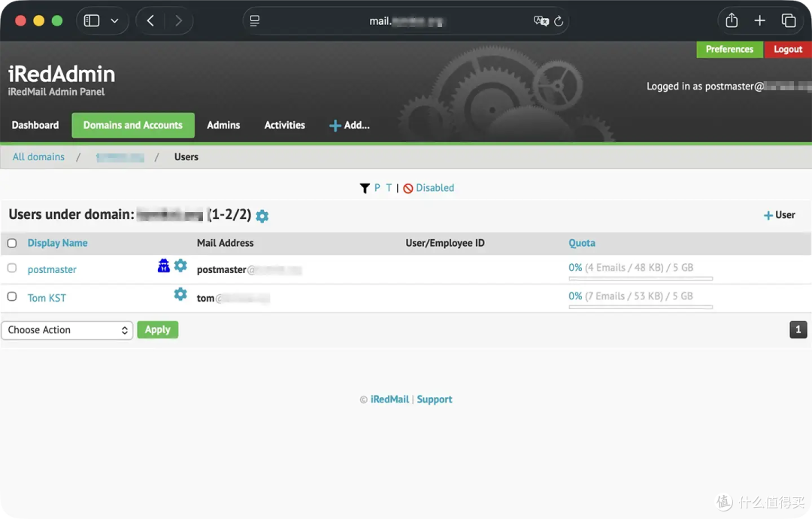Go forward with the browser forward arrow
The width and height of the screenshot is (812, 519).
179,21
